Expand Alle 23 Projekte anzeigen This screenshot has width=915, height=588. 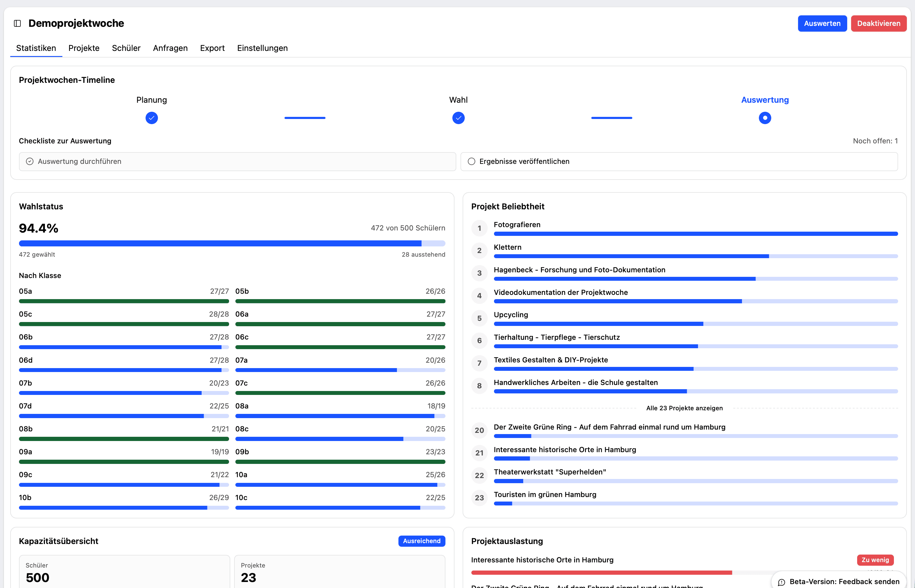(x=684, y=408)
